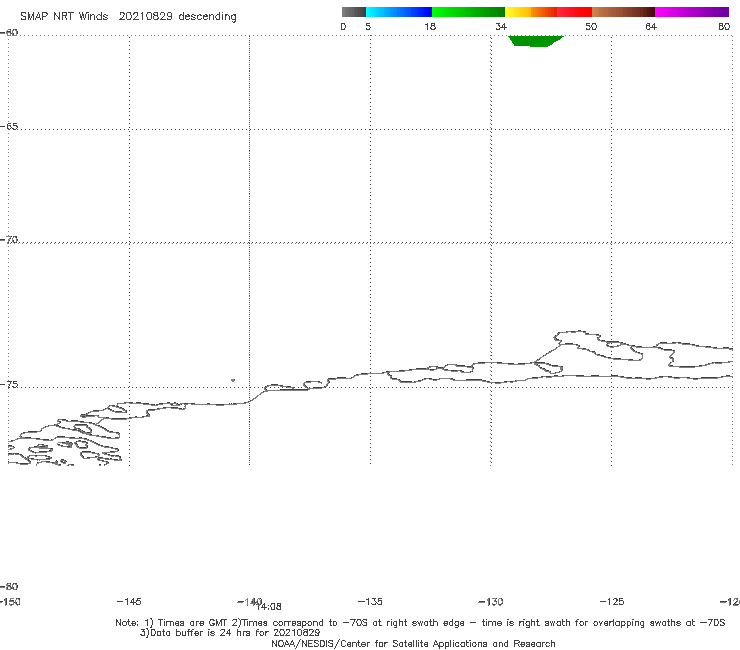The image size is (740, 650).
Task: Click the NOAA/NESDIS credit line
Action: [x=413, y=644]
